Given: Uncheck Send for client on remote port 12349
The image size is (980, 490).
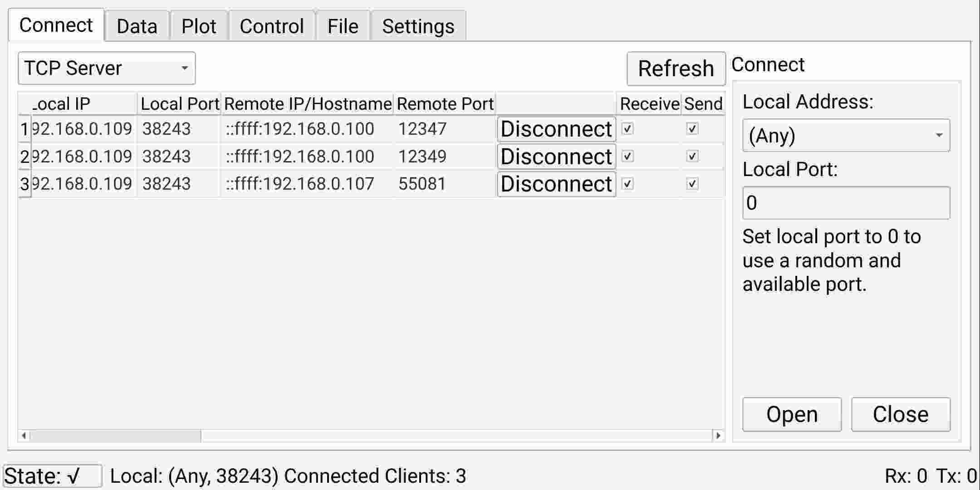Looking at the screenshot, I should click(692, 156).
